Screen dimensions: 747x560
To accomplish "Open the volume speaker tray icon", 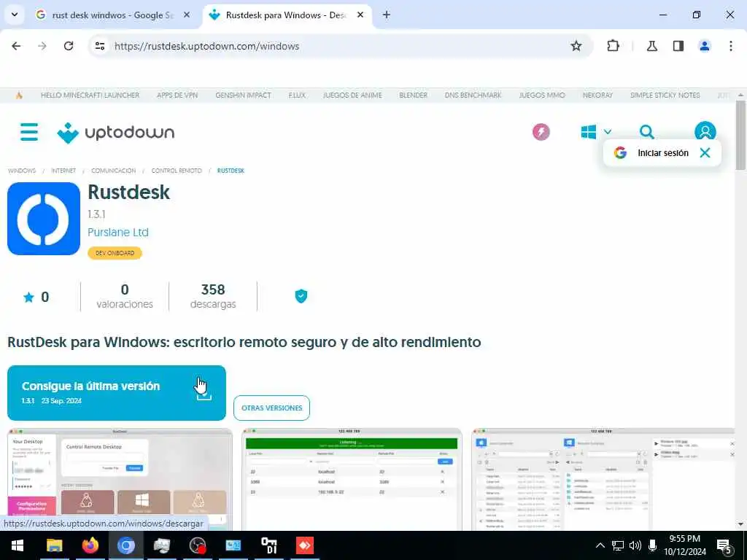I will [635, 545].
